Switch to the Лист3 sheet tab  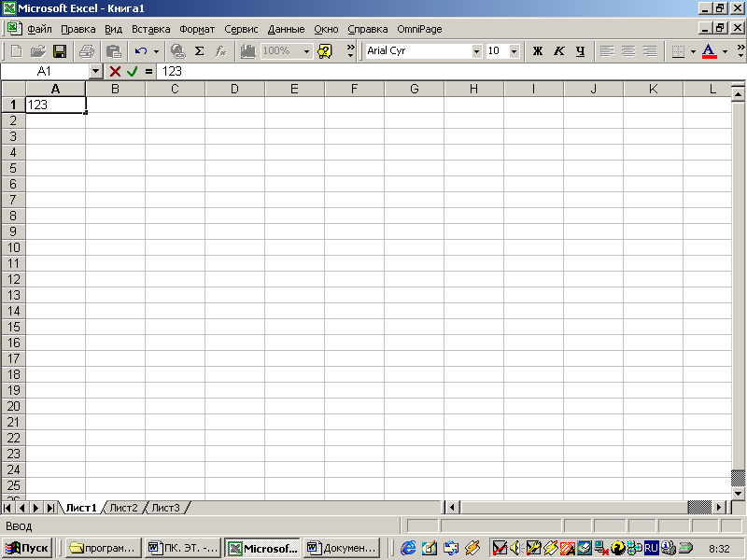(165, 508)
